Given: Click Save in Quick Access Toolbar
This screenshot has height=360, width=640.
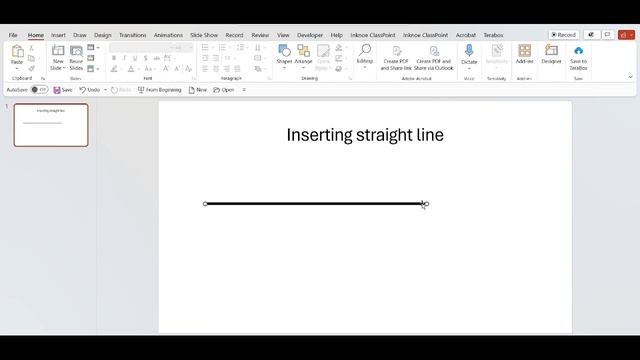Looking at the screenshot, I should pyautogui.click(x=63, y=90).
